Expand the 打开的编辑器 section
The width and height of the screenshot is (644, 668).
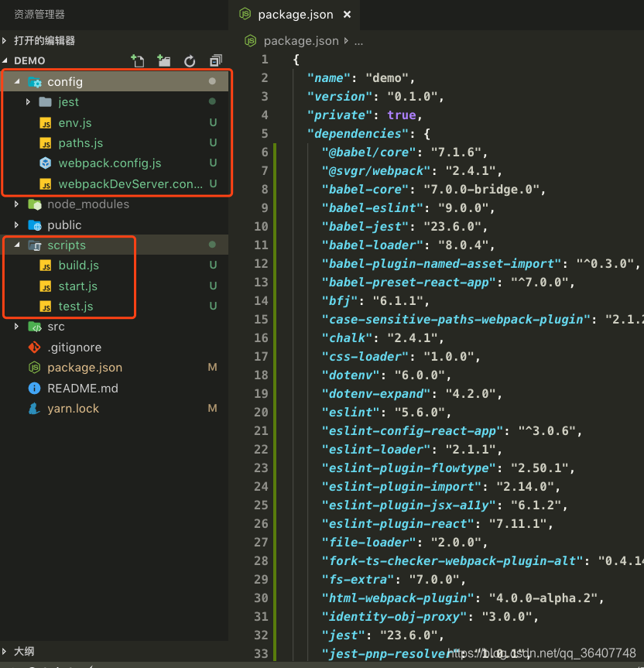(5, 40)
